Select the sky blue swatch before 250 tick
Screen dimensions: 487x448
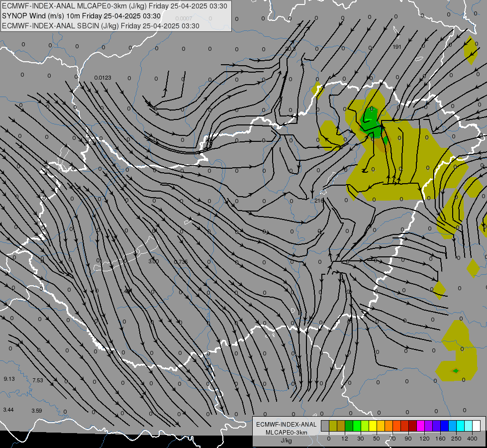pyautogui.click(x=453, y=426)
